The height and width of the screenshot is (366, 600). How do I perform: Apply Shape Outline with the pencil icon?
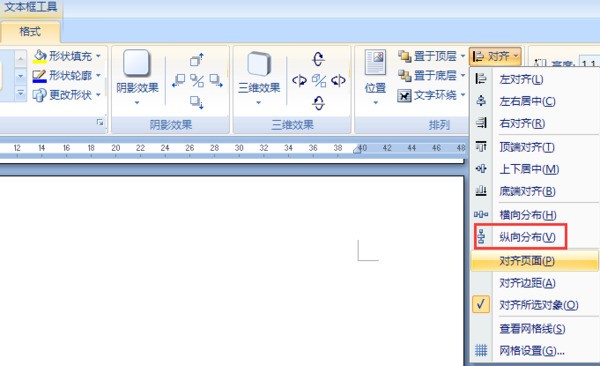(40, 75)
